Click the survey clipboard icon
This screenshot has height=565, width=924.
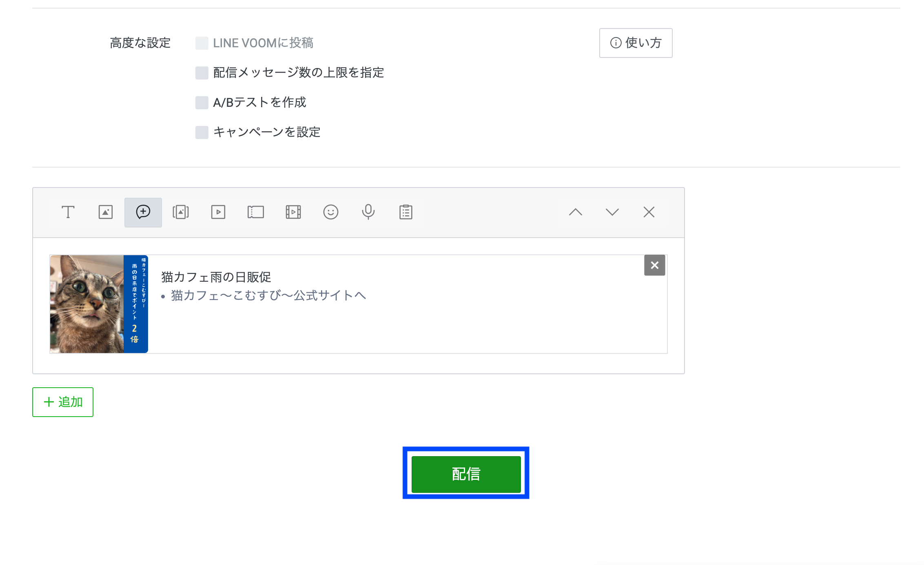pyautogui.click(x=406, y=212)
